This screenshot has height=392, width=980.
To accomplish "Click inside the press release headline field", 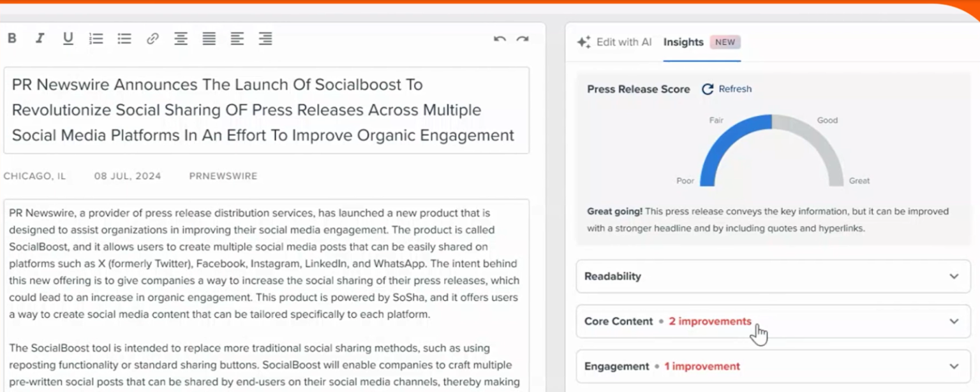I will click(267, 110).
